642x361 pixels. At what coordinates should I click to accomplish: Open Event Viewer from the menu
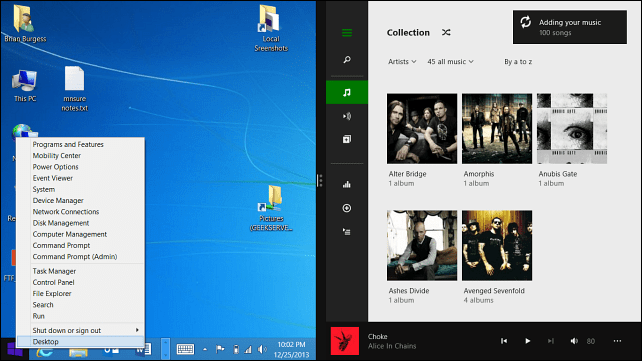(80, 178)
